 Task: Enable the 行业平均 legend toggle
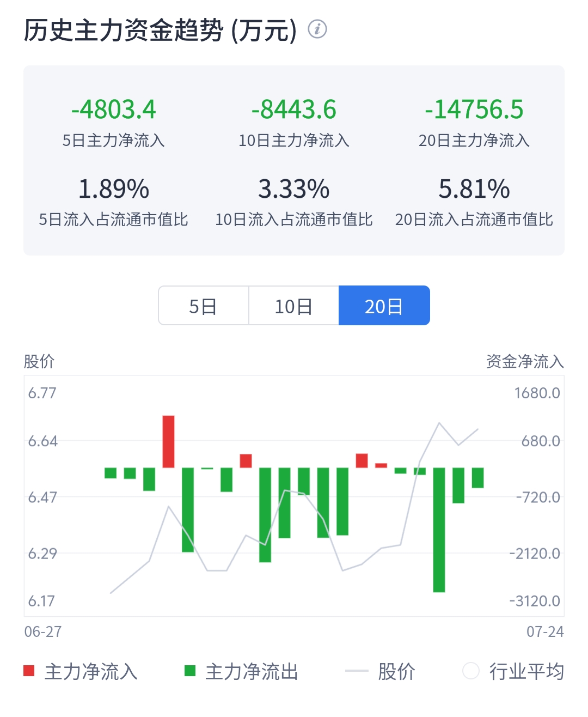tap(513, 671)
